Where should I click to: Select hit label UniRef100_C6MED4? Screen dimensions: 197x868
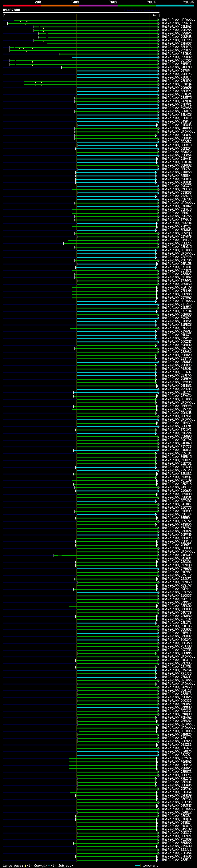[x=177, y=149]
